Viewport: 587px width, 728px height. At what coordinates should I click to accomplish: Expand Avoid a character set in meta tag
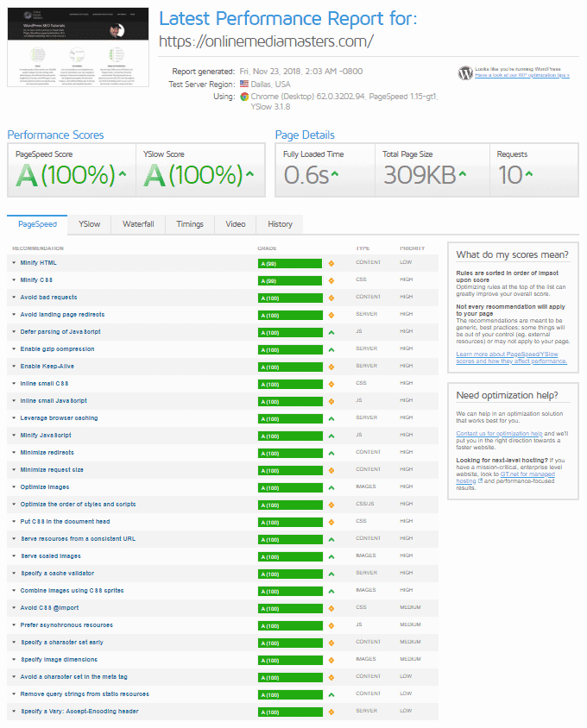14,677
